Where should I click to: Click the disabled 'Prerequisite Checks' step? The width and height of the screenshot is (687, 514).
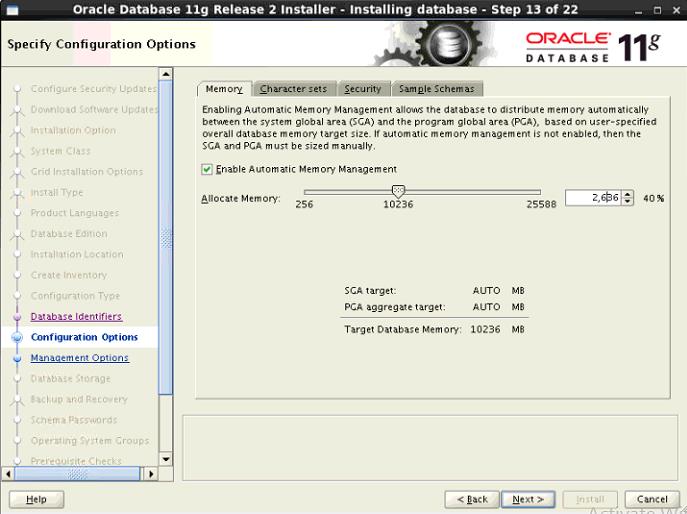[x=76, y=461]
